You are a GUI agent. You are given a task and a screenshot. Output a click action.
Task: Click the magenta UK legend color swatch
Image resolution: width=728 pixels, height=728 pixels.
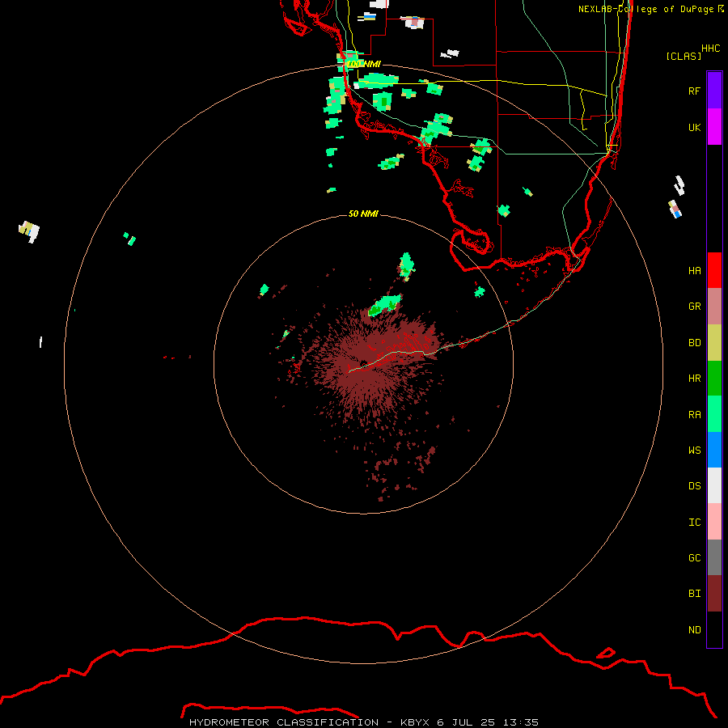tap(714, 127)
